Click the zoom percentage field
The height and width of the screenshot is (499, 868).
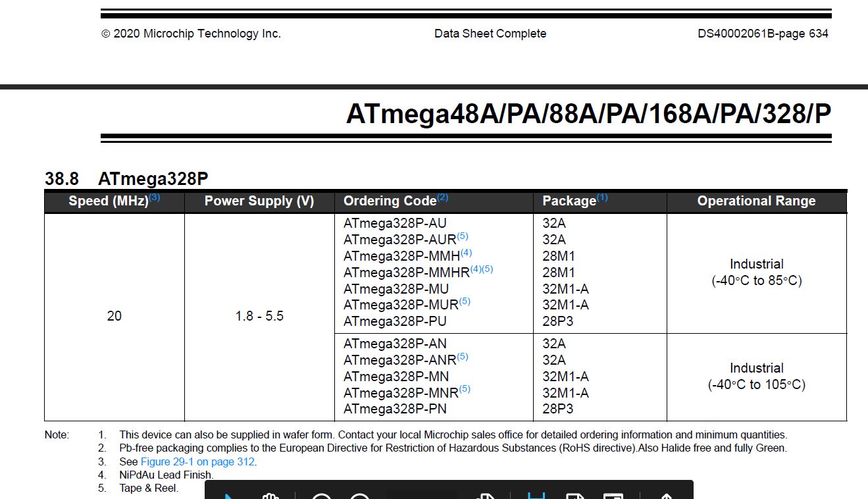[x=421, y=494]
